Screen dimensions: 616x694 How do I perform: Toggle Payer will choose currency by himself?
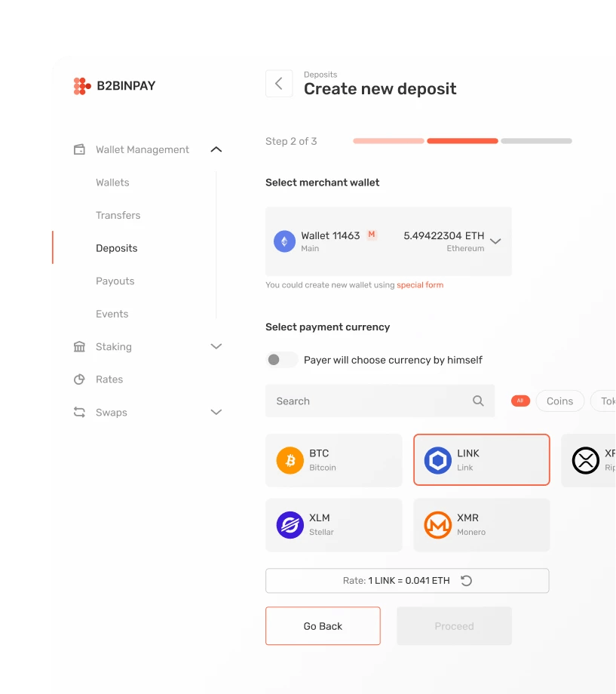[x=282, y=360]
